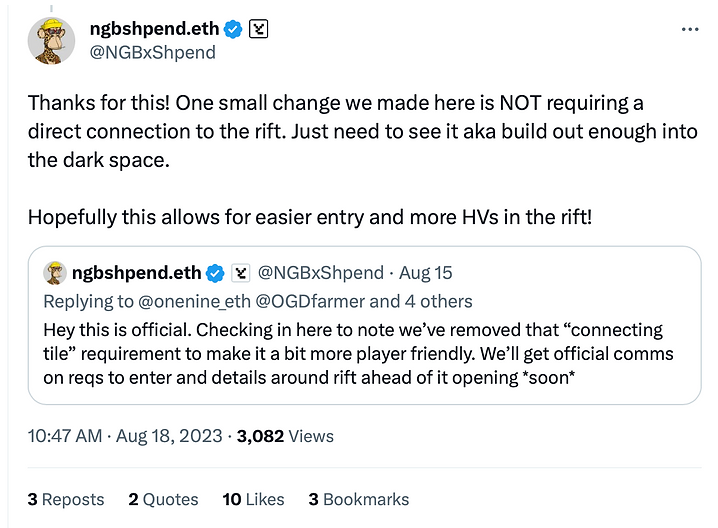
Task: Open the three-dots more options menu
Action: pyautogui.click(x=690, y=29)
